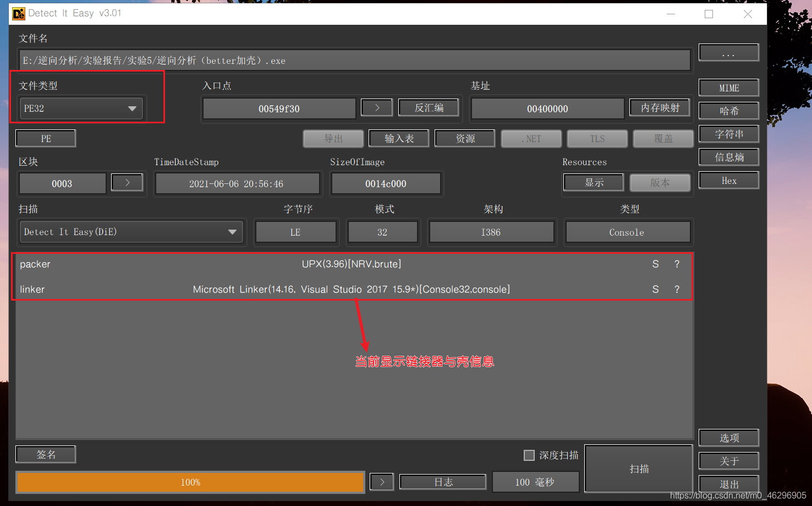This screenshot has width=812, height=506.
Task: Click the PE button
Action: click(46, 139)
